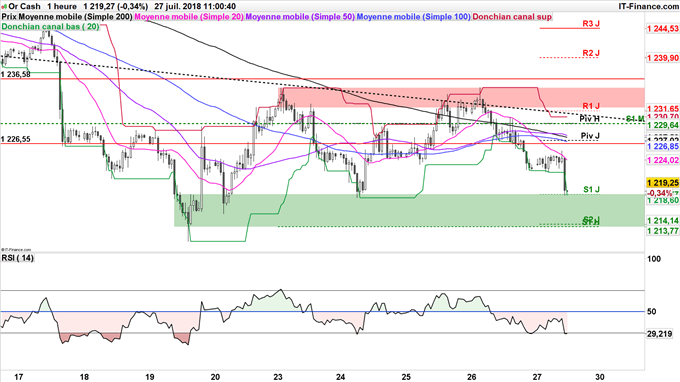Open Moyenne mobile (Simple 20) settings

pyautogui.click(x=189, y=17)
